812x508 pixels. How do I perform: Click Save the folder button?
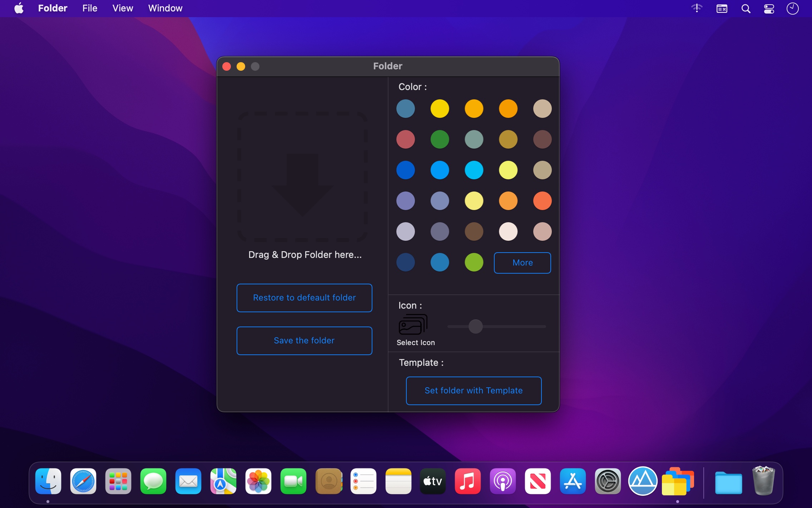304,341
